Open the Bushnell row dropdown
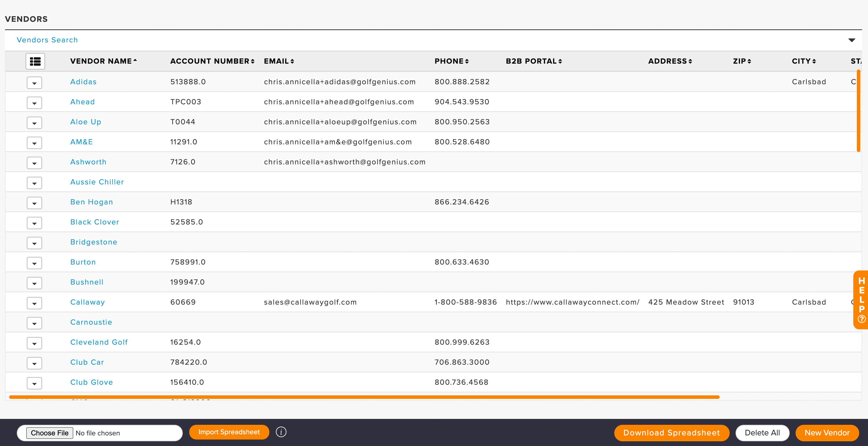The image size is (868, 446). pos(34,283)
